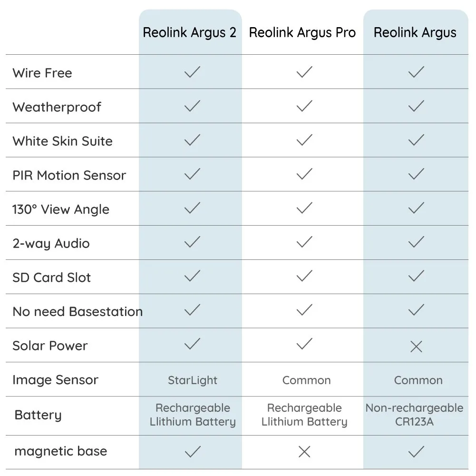The width and height of the screenshot is (476, 476).
Task: Click the No need Basestation checkmark for Argus Pro
Action: click(x=304, y=310)
